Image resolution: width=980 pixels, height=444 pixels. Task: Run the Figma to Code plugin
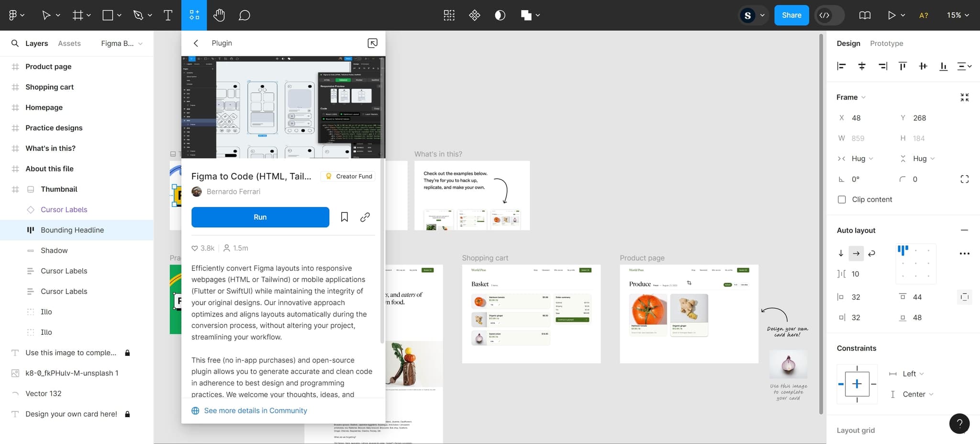(260, 217)
